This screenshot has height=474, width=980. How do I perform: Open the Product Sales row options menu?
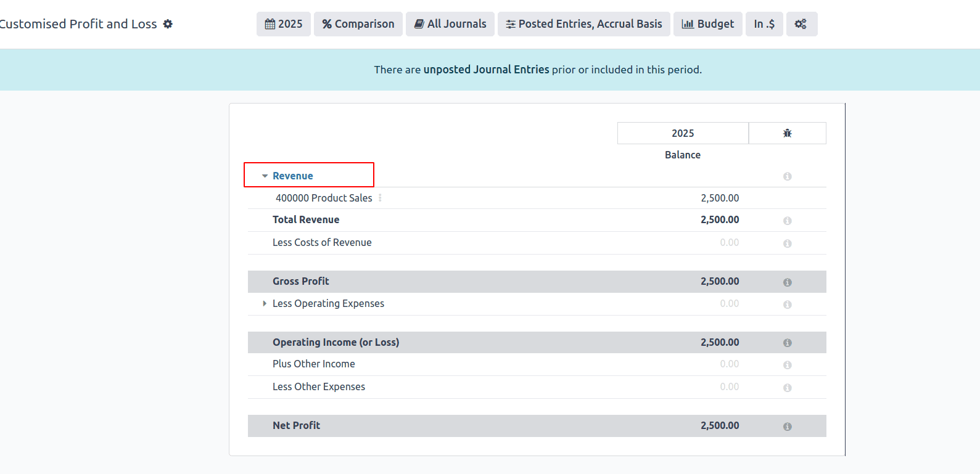click(380, 198)
